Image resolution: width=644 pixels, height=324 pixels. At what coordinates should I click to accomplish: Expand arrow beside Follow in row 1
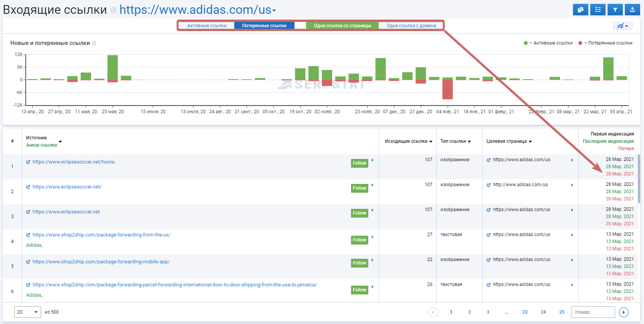[x=372, y=160]
